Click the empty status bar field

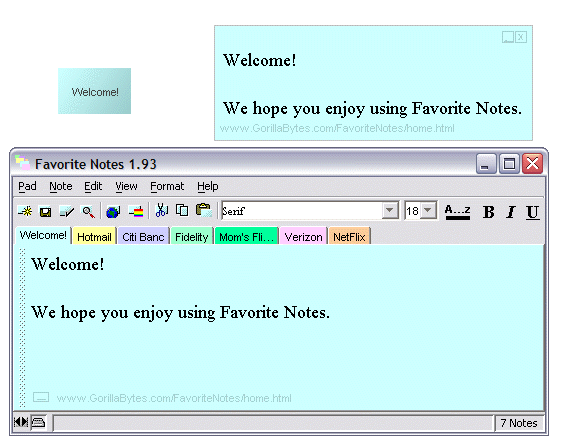273,423
